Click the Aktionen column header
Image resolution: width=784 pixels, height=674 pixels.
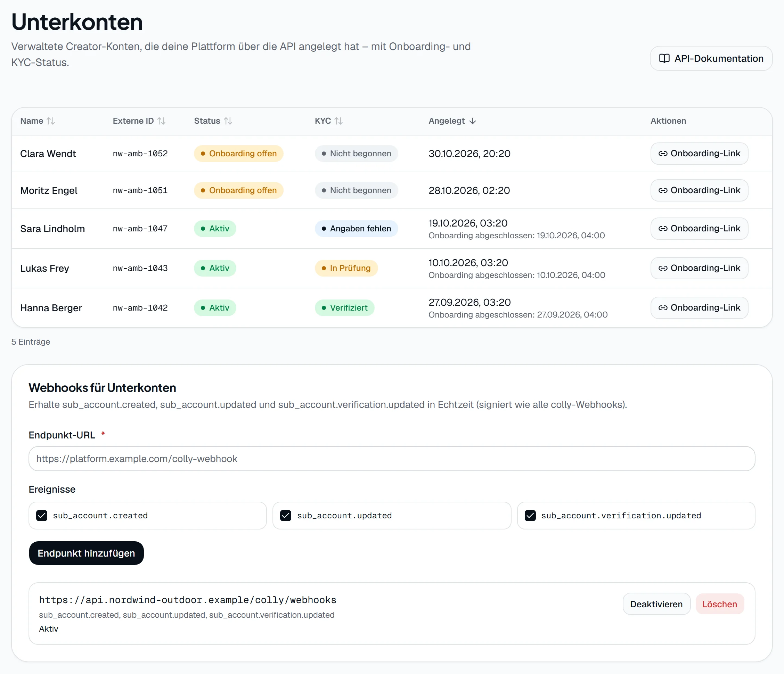point(668,121)
